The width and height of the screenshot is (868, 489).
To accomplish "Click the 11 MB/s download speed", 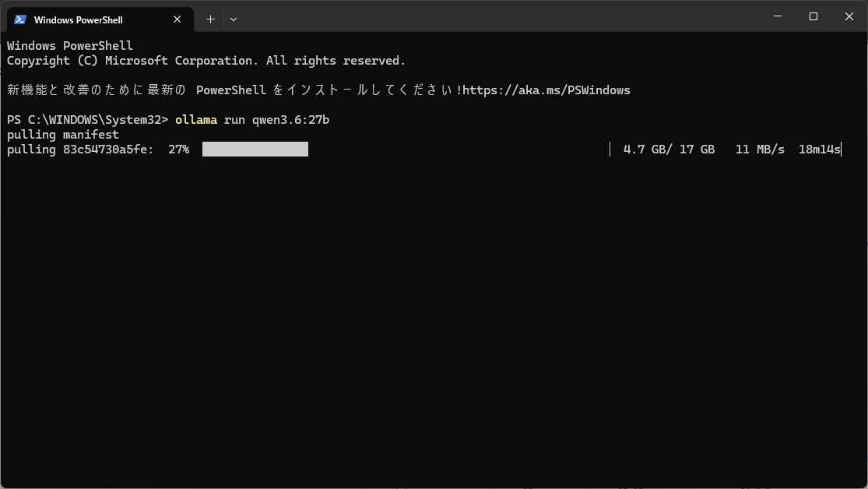I will 760,150.
